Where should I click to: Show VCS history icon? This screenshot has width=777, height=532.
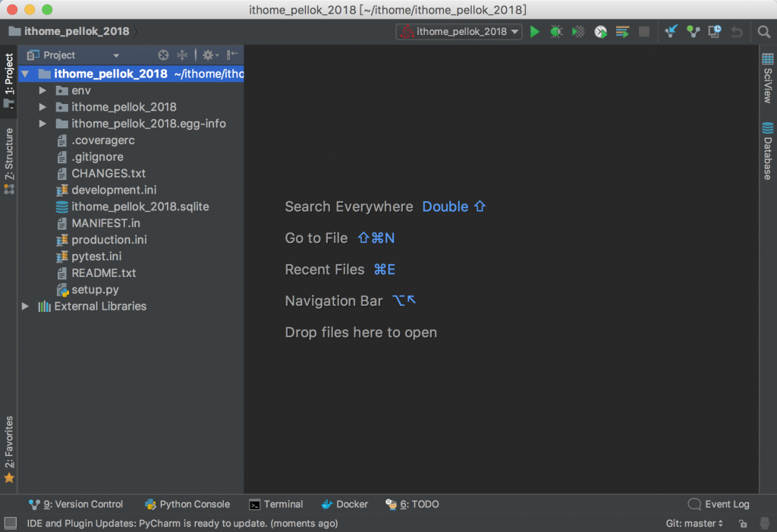715,32
